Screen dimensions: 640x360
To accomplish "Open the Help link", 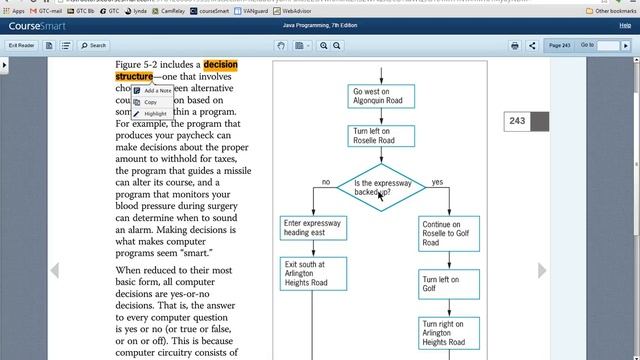I will [625, 25].
